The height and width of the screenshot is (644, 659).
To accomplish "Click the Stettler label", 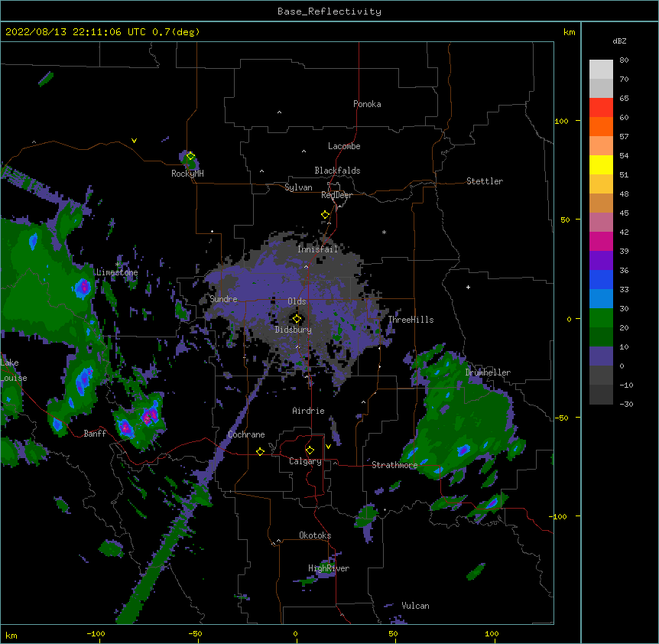I will pyautogui.click(x=485, y=181).
